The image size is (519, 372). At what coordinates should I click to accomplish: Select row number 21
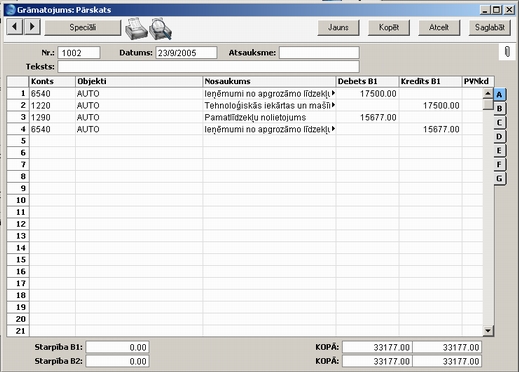pos(18,331)
